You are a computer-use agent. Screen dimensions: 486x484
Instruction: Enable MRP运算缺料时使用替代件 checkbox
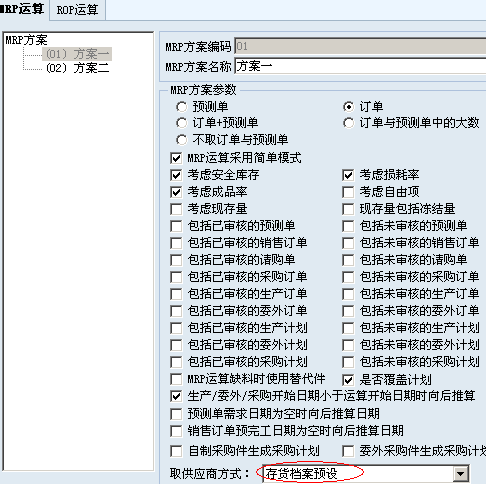(176, 379)
